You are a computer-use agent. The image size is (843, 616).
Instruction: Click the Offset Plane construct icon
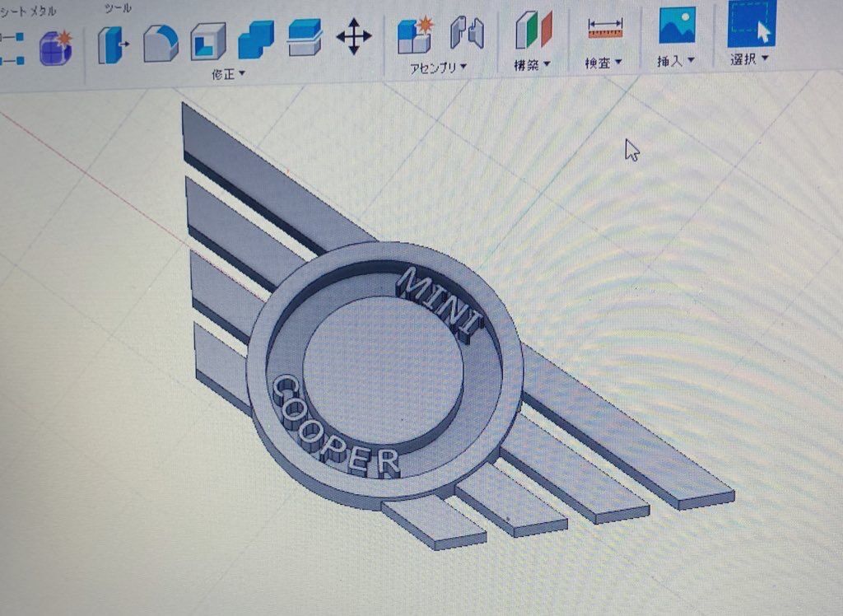[x=533, y=30]
